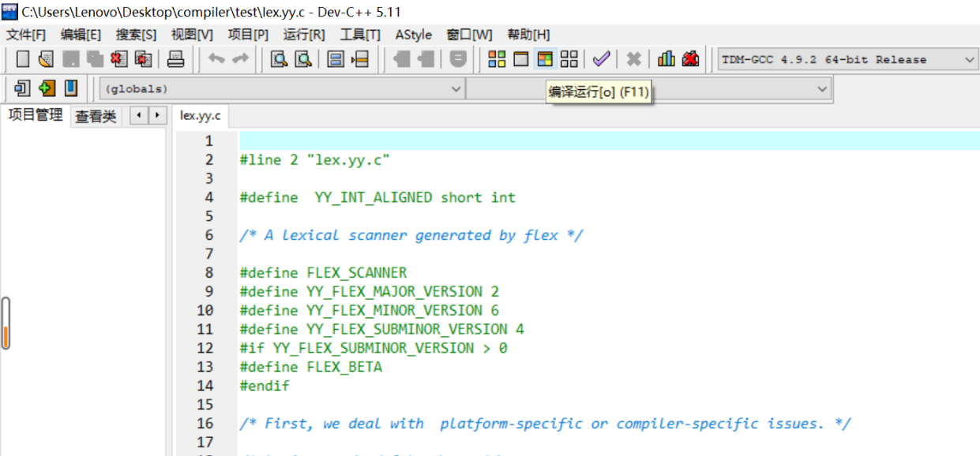This screenshot has width=980, height=456.
Task: Create a new source file
Action: tap(24, 58)
